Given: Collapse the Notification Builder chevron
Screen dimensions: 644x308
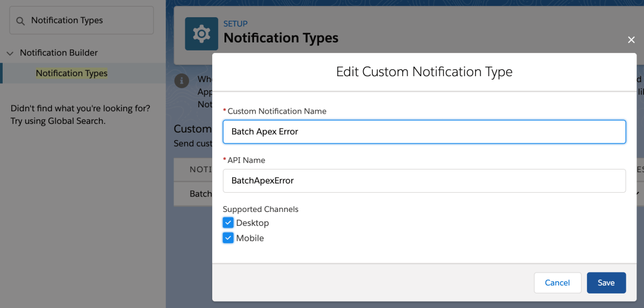Looking at the screenshot, I should (10, 53).
